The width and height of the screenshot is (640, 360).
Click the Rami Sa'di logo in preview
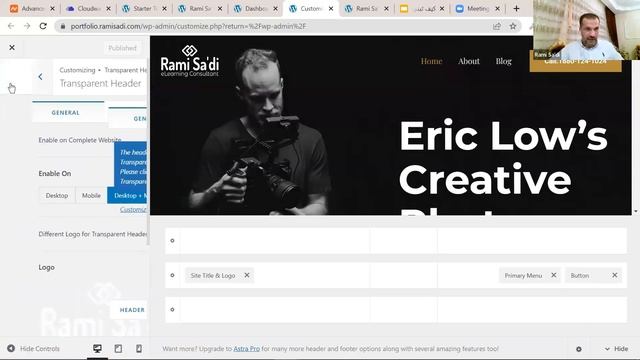click(x=190, y=61)
